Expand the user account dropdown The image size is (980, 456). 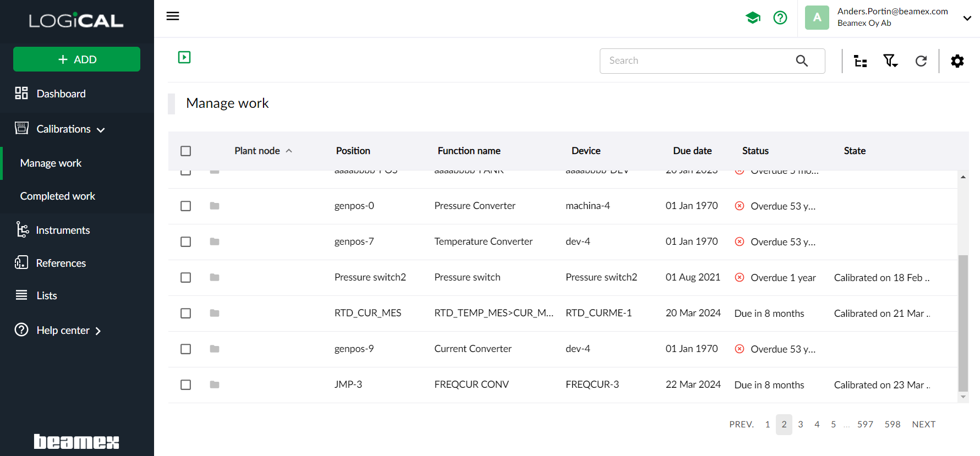click(x=967, y=18)
